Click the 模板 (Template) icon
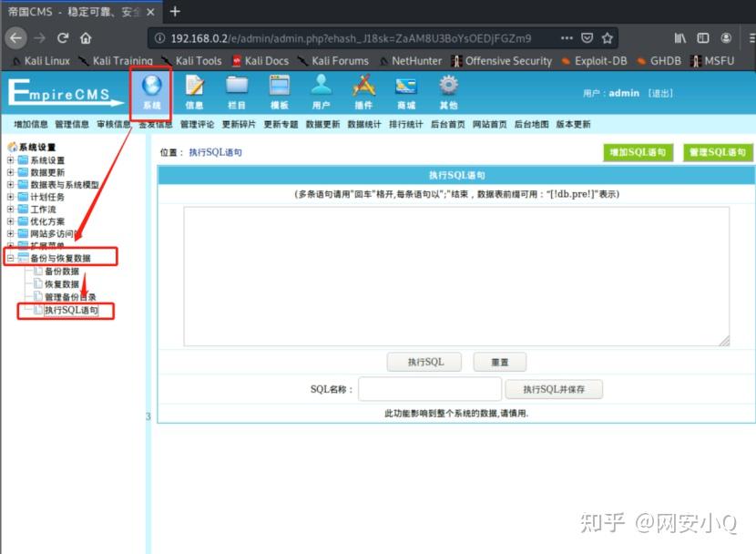The image size is (756, 554). pos(280,91)
